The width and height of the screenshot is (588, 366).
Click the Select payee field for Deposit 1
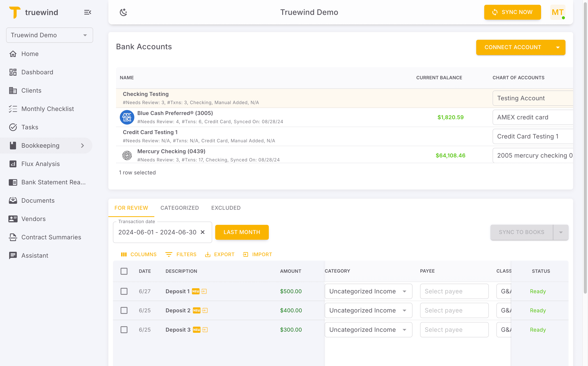coord(454,291)
